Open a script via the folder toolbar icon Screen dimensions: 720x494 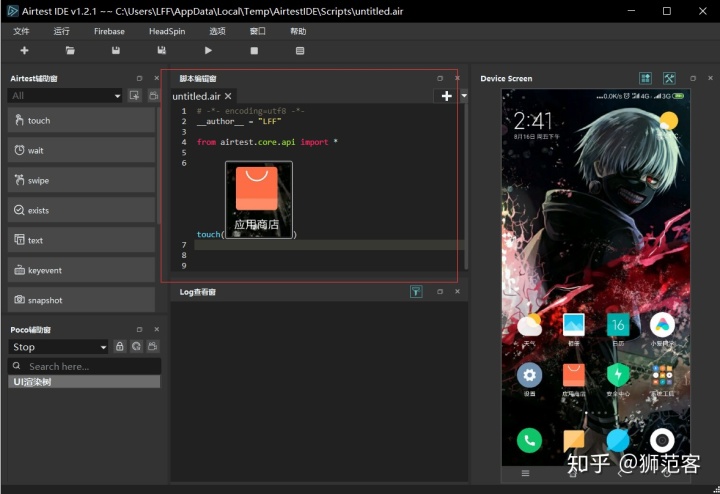[70, 51]
